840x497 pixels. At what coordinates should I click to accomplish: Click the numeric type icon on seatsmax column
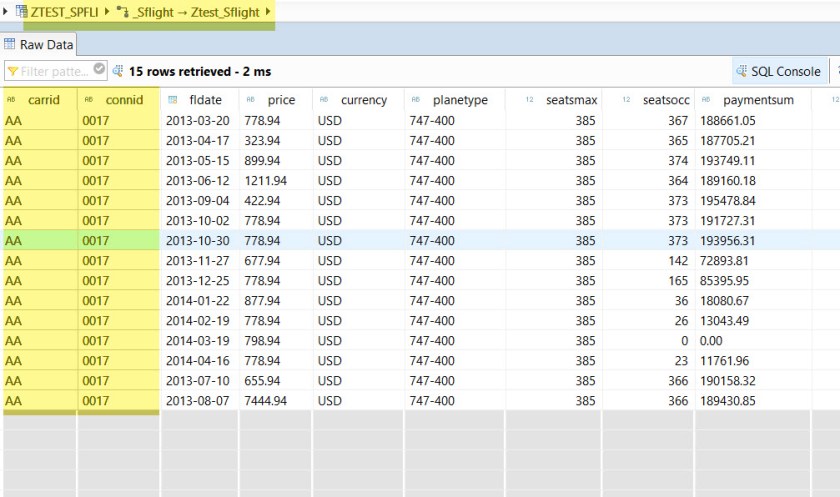[529, 100]
